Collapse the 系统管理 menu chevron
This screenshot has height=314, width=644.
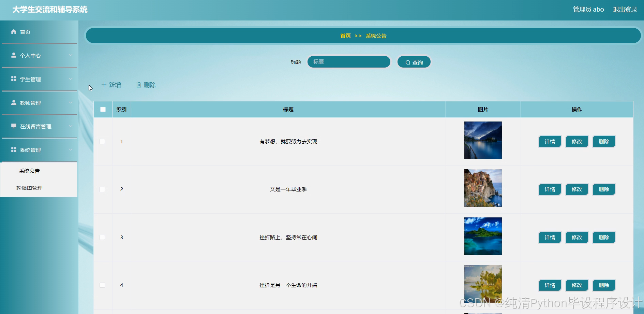71,149
